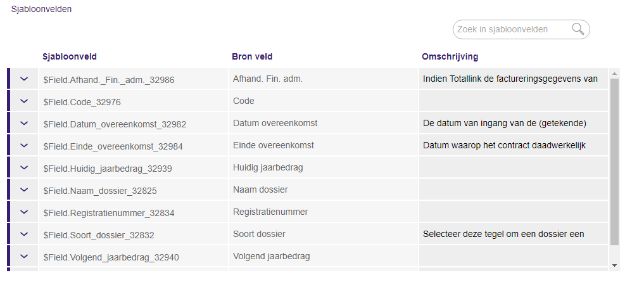
Task: Click the scrollbar up arrow
Action: [x=614, y=74]
